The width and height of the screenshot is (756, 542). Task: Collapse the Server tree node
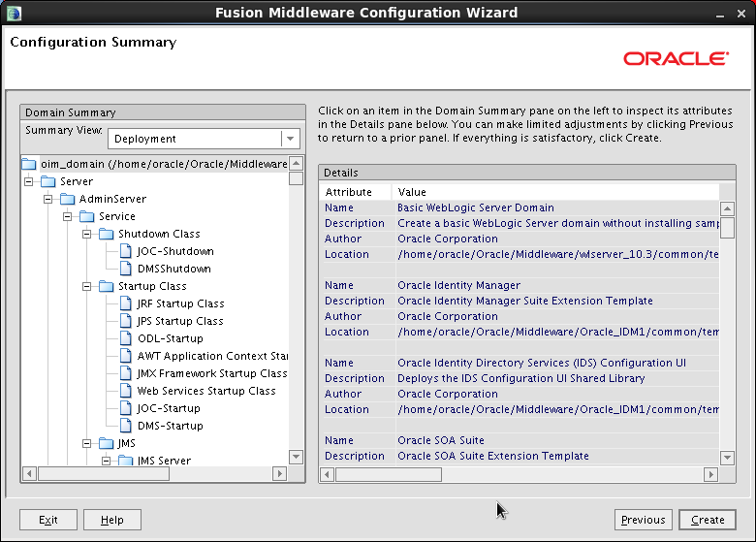29,181
